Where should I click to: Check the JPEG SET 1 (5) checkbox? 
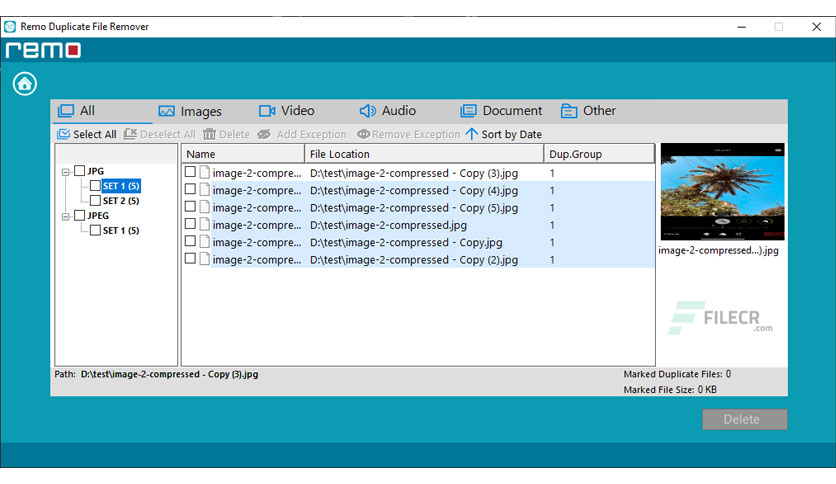tap(95, 230)
